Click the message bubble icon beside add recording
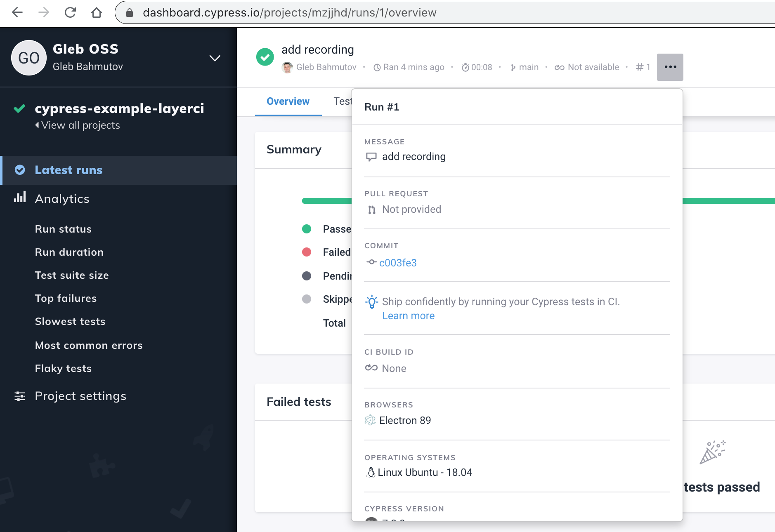This screenshot has width=775, height=532. [x=371, y=157]
